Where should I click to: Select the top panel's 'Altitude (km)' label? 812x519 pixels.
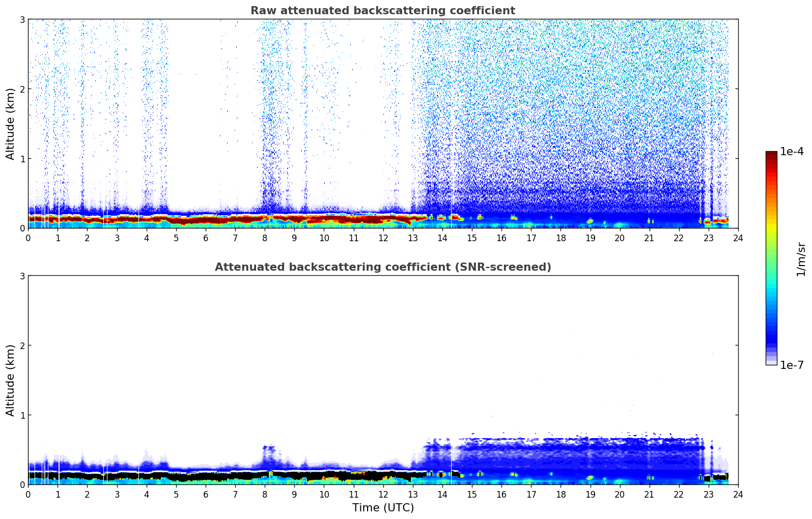pyautogui.click(x=11, y=124)
